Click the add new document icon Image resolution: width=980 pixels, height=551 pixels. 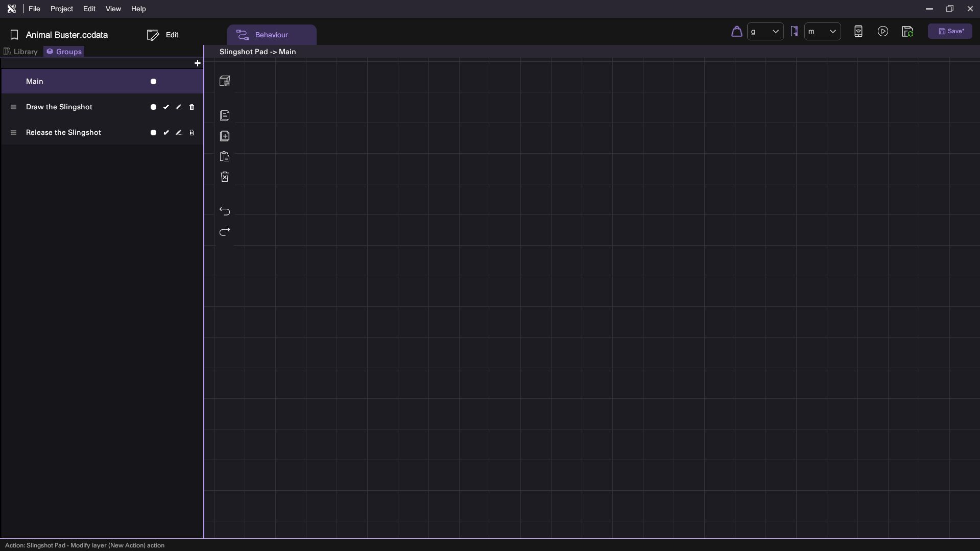pos(225,136)
